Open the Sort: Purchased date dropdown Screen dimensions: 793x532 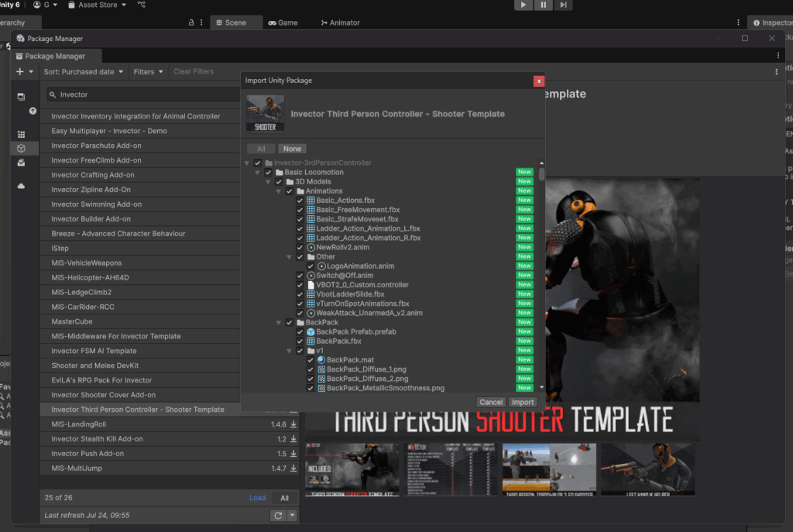[84, 72]
